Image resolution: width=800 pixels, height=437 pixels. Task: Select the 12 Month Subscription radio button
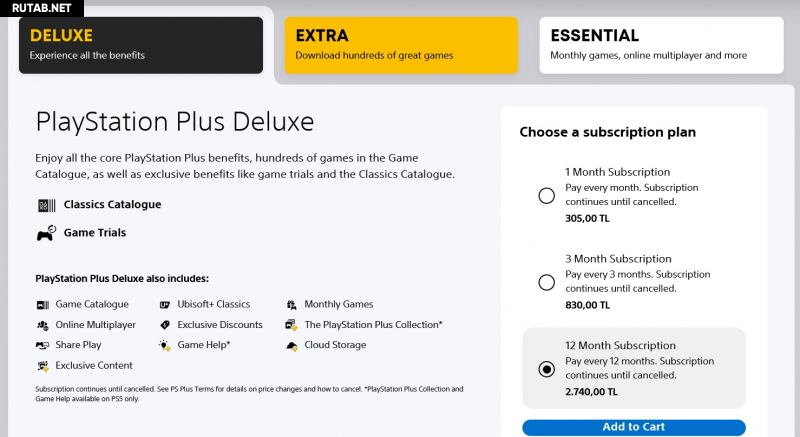(x=546, y=369)
